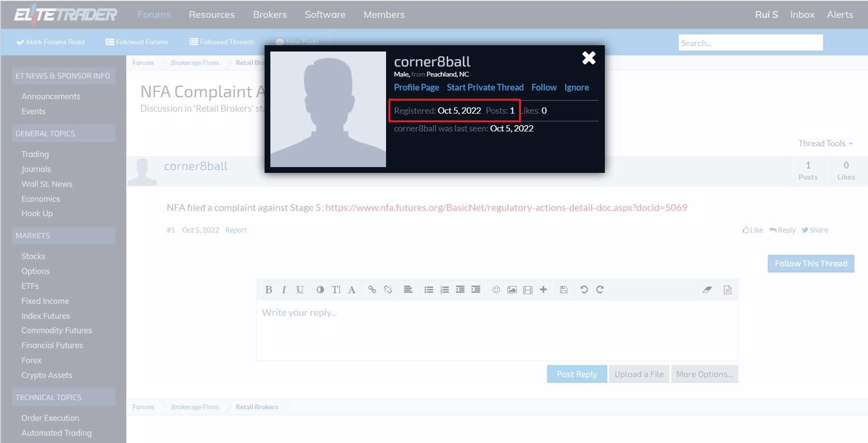868x443 pixels.
Task: Open the font size tool
Action: 336,289
